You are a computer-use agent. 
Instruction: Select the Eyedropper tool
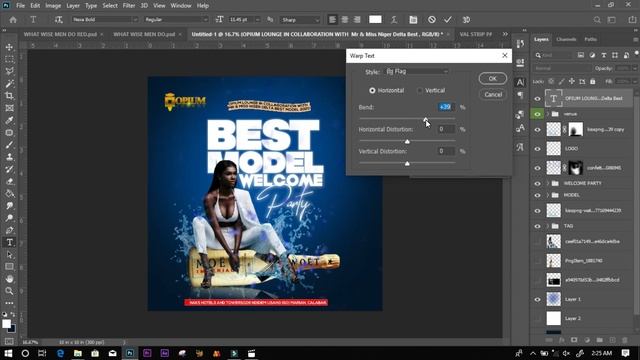(9, 120)
